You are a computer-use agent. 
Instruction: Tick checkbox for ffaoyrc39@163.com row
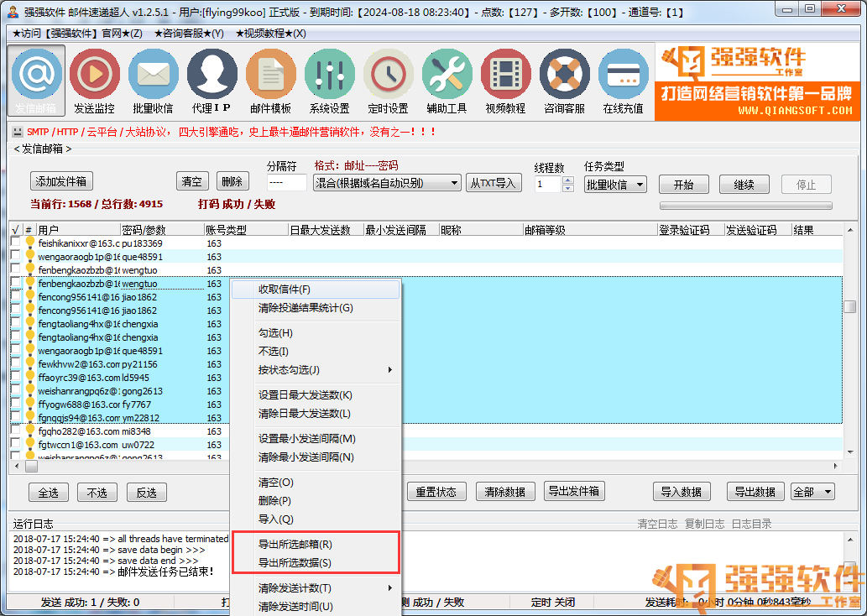click(15, 377)
